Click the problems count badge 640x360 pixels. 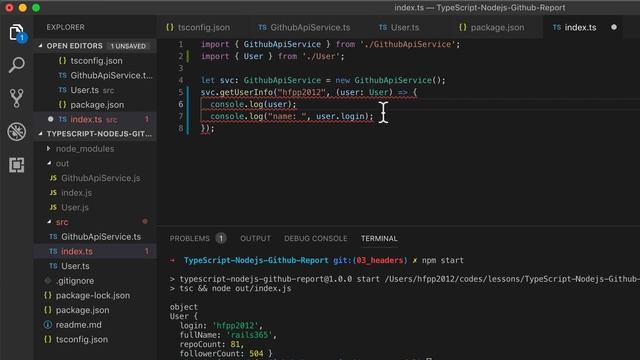221,238
